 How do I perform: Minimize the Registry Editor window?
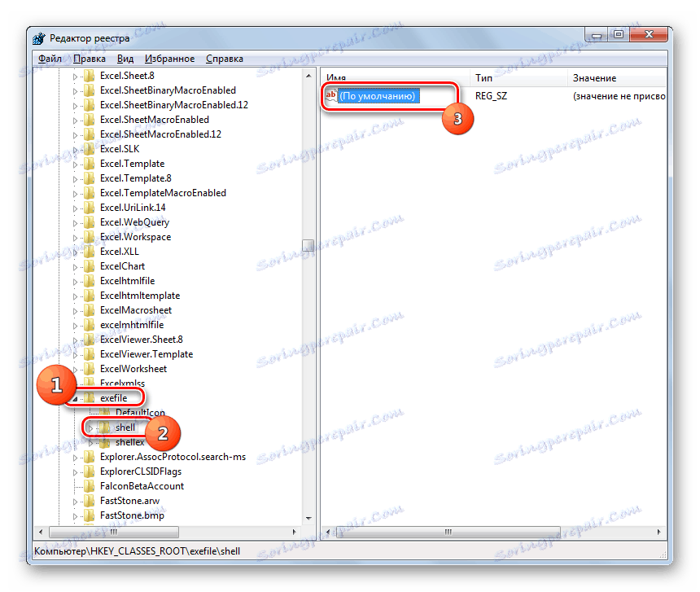[597, 34]
